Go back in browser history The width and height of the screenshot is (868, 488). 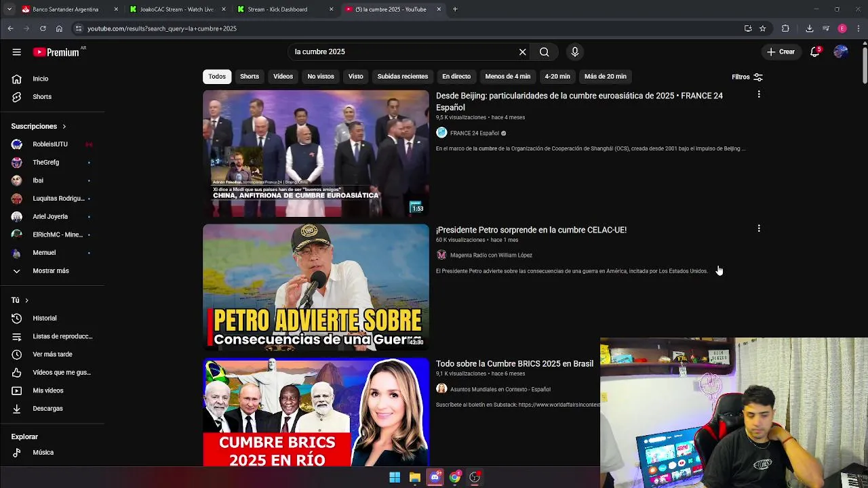point(10,28)
